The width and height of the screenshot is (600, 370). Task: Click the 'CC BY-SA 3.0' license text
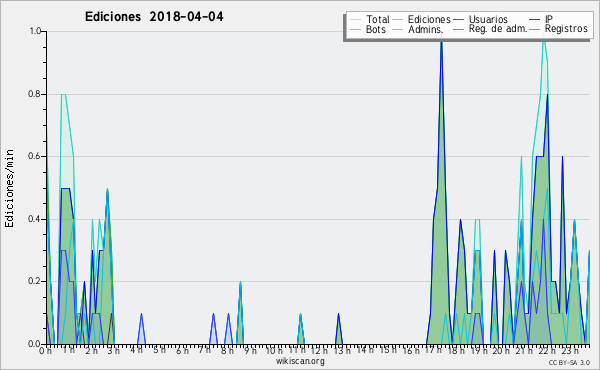click(569, 362)
